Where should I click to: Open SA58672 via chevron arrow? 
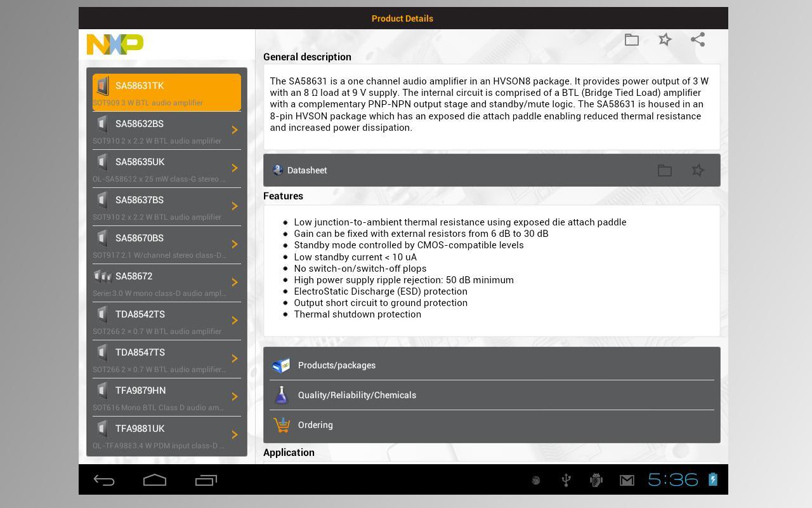[234, 282]
